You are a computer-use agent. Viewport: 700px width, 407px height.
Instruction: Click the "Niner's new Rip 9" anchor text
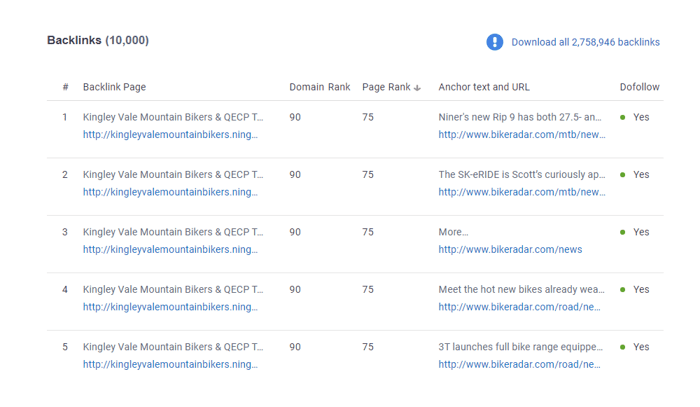(520, 117)
